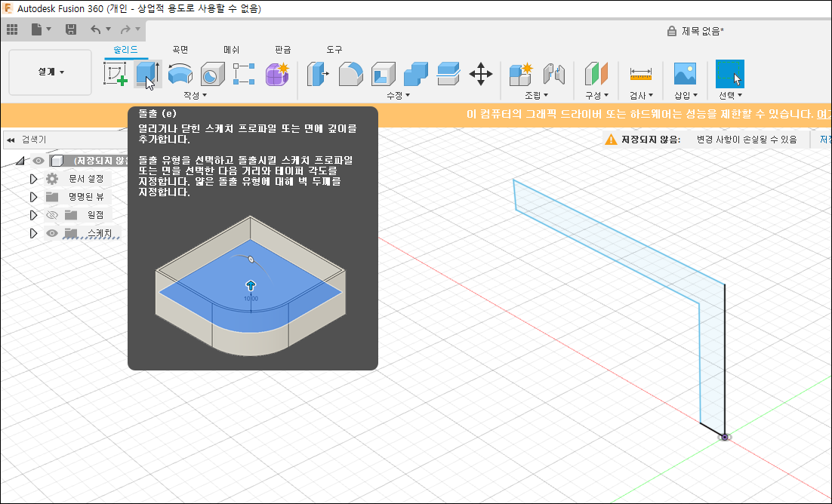This screenshot has height=504, width=832.
Task: Save the design with the disk icon
Action: 70,29
